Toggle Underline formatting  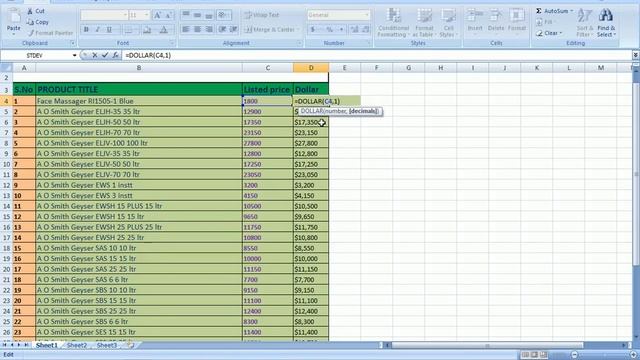click(109, 30)
